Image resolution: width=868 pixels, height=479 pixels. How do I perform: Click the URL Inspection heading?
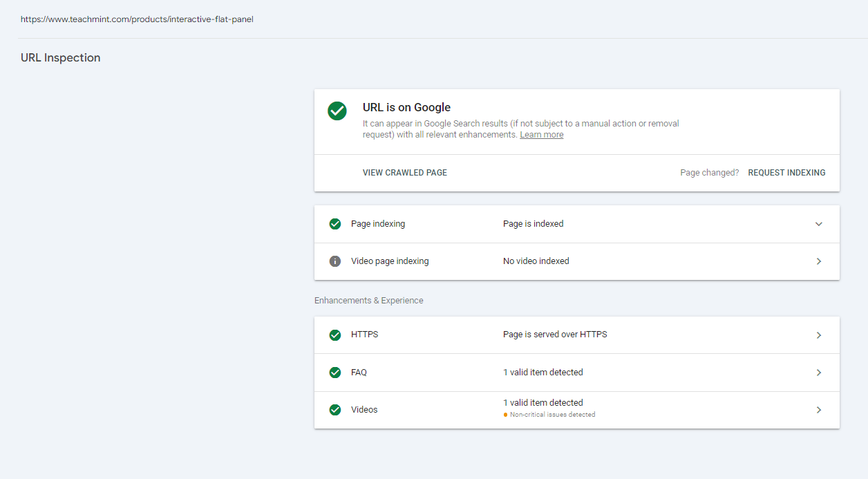tap(61, 58)
